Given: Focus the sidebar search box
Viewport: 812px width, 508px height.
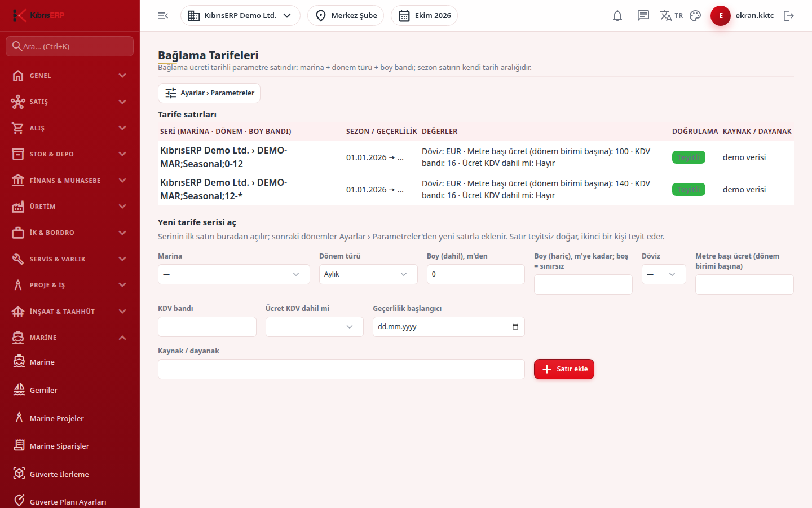Looking at the screenshot, I should click(70, 46).
